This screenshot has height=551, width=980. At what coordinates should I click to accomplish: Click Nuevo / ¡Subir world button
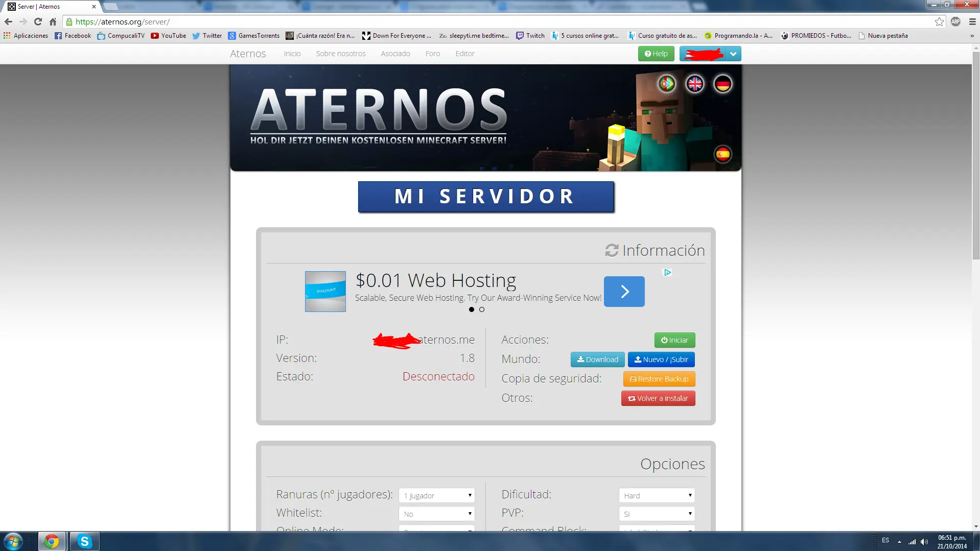click(661, 360)
